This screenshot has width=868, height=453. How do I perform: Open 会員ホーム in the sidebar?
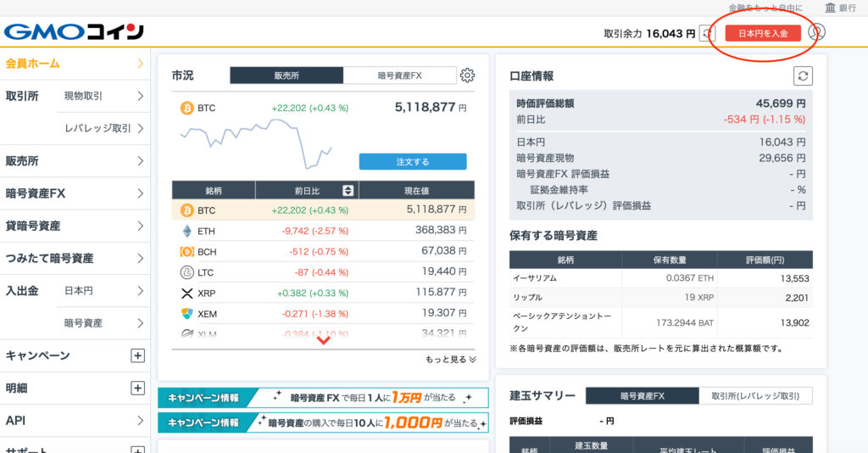tap(75, 64)
